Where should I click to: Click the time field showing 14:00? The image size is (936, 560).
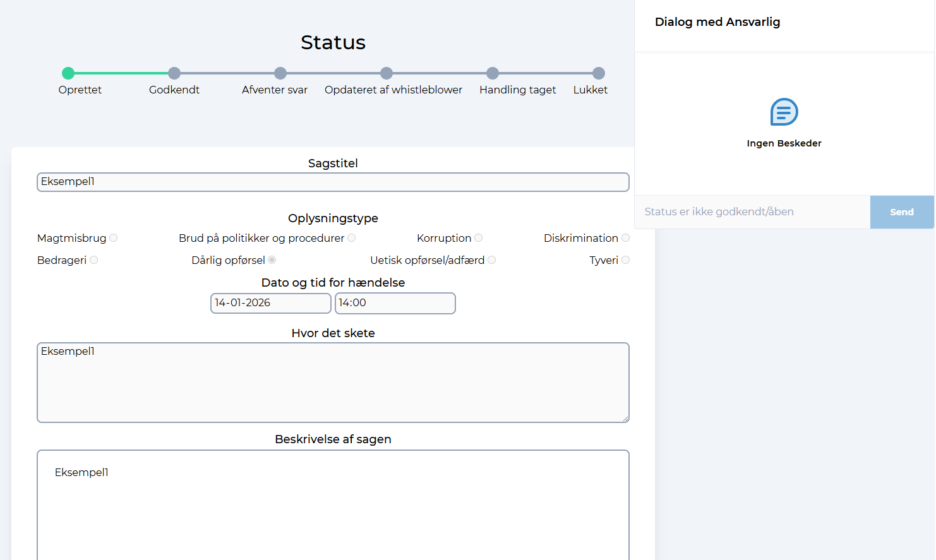pos(395,303)
